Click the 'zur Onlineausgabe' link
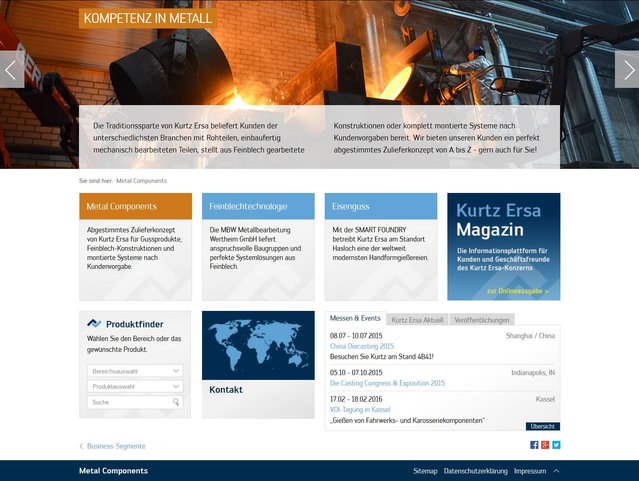 [x=518, y=291]
